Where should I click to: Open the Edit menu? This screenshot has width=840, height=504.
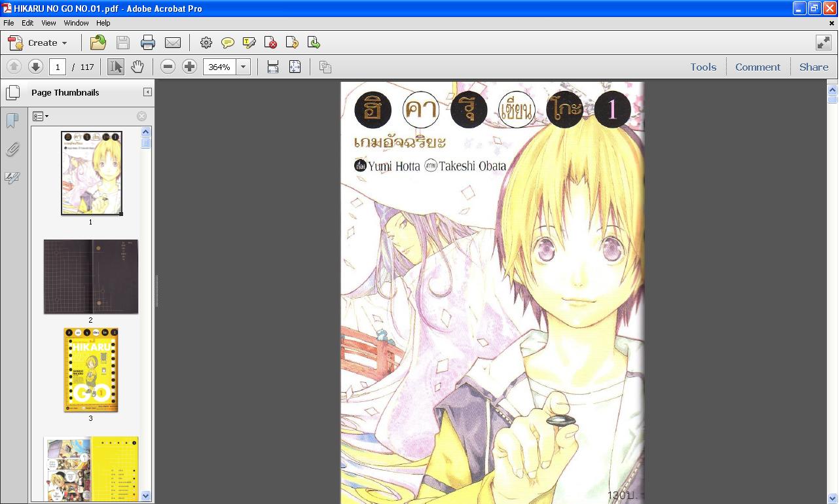click(x=27, y=23)
